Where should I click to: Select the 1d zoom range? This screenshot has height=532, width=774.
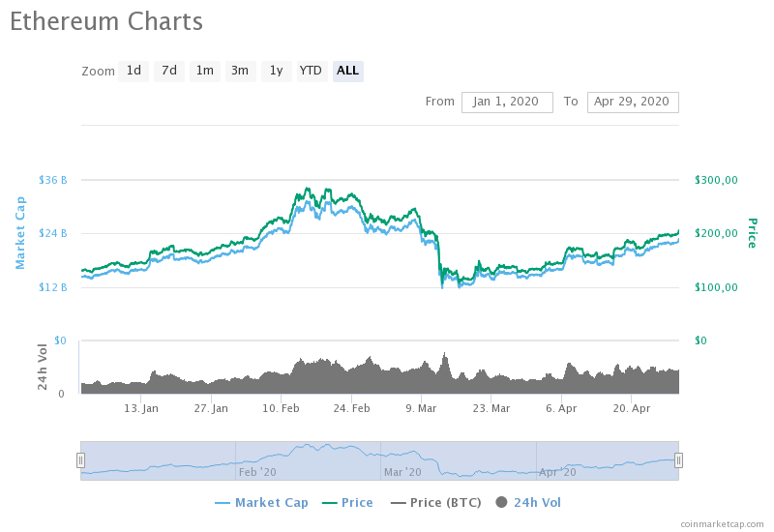[x=134, y=71]
